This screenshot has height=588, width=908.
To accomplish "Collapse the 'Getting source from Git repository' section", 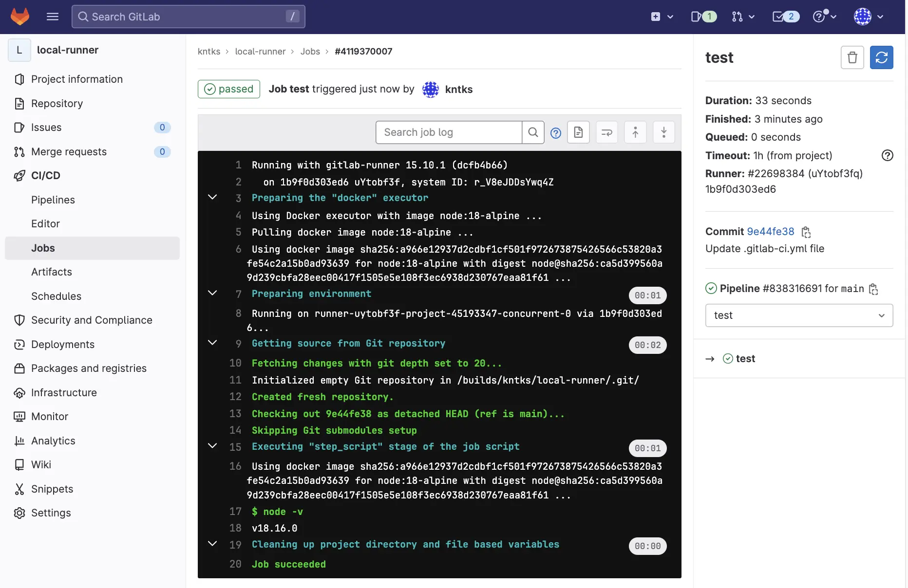I will 212,343.
